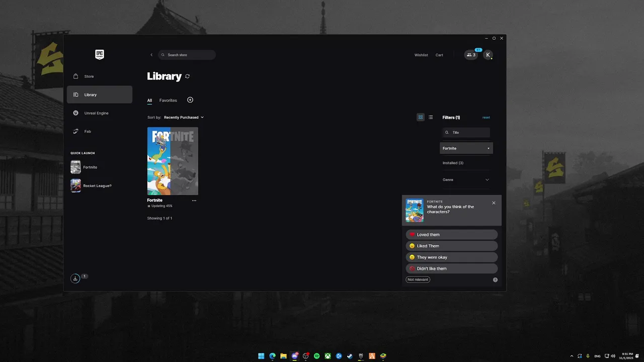Open the clock and date flyout
The image size is (644, 362).
tap(627, 356)
